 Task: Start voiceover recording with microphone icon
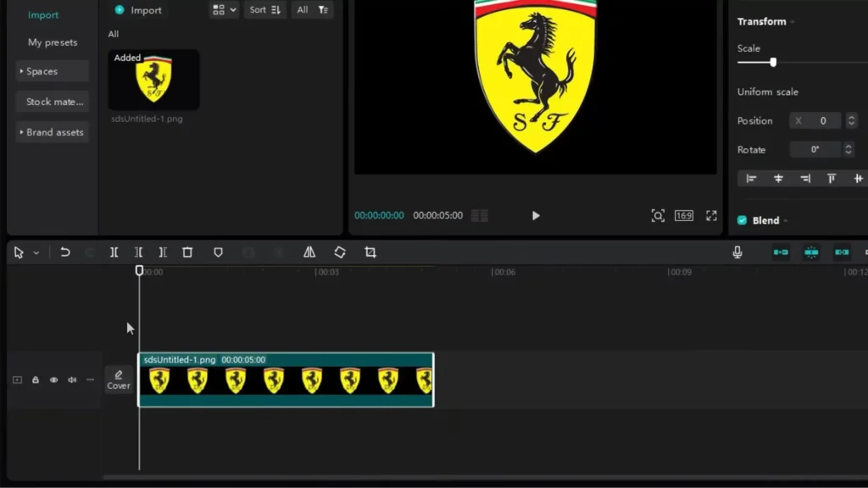pos(737,252)
